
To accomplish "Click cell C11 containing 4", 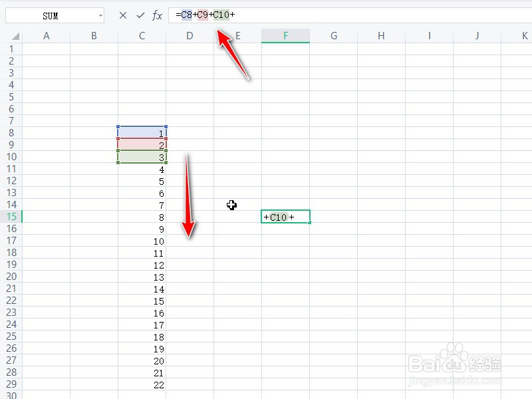I will [x=142, y=169].
